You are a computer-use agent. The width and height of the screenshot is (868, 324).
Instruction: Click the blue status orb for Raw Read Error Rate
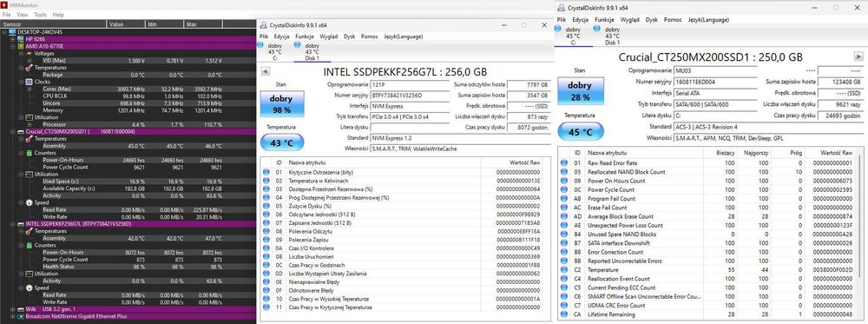tap(563, 162)
